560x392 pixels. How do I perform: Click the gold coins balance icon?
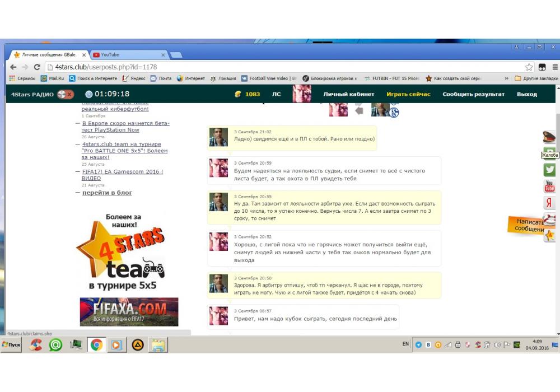click(x=238, y=94)
